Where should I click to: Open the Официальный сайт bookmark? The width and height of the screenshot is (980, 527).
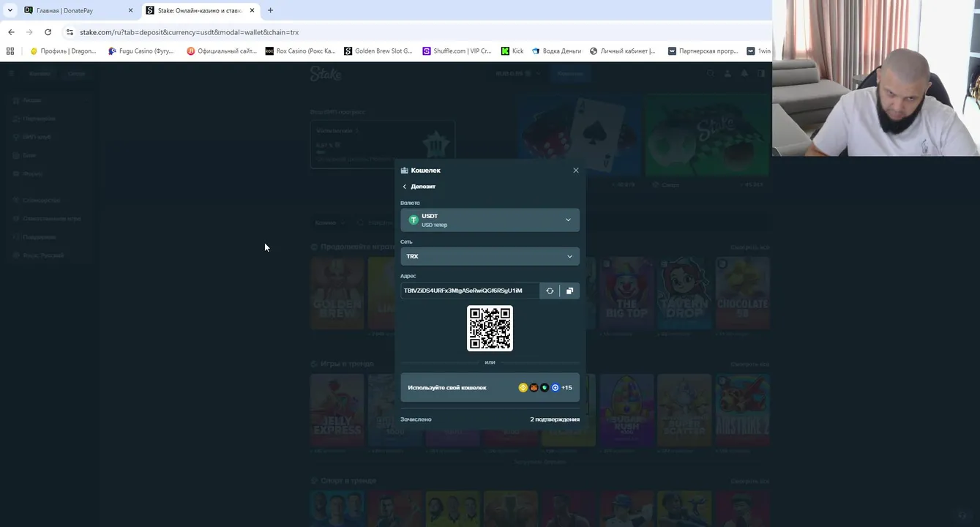click(x=222, y=51)
